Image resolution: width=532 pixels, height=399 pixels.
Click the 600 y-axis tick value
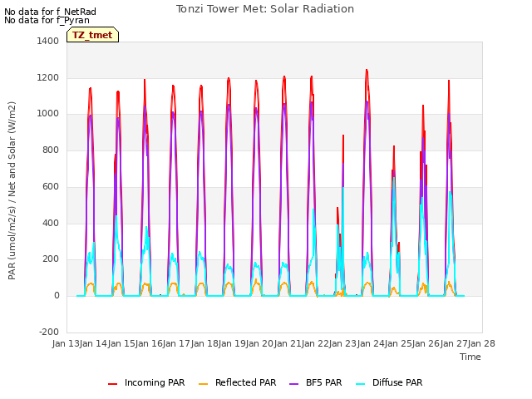(x=51, y=186)
